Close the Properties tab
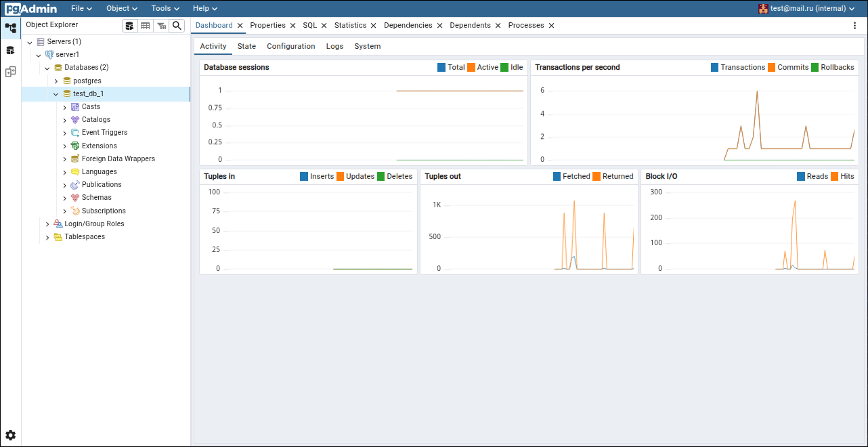868x447 pixels. 292,26
